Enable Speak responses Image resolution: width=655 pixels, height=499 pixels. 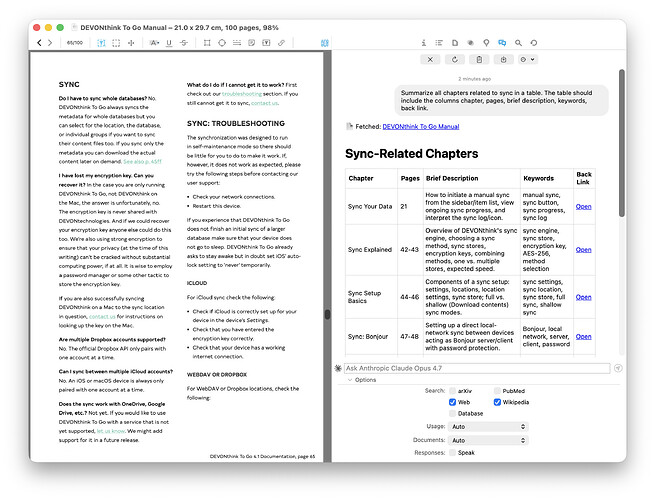(x=452, y=453)
